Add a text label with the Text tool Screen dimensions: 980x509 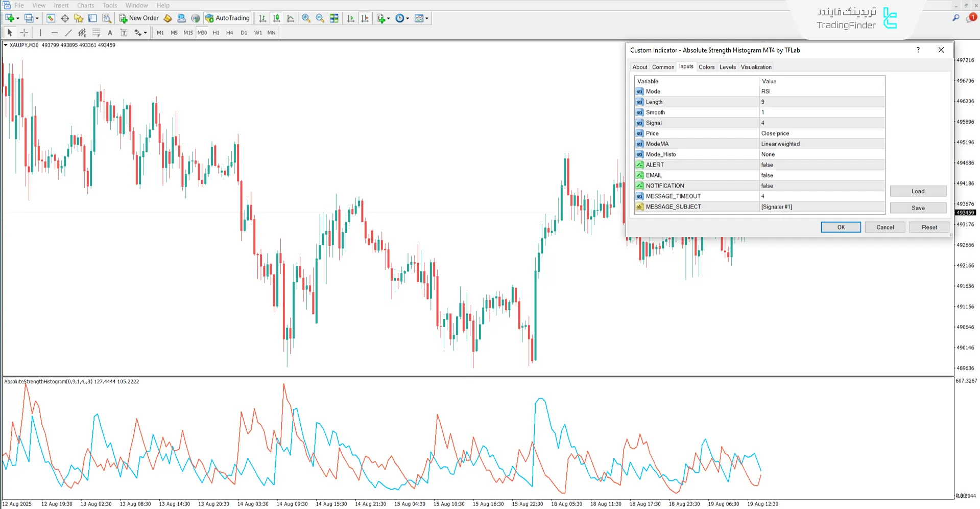tap(110, 32)
